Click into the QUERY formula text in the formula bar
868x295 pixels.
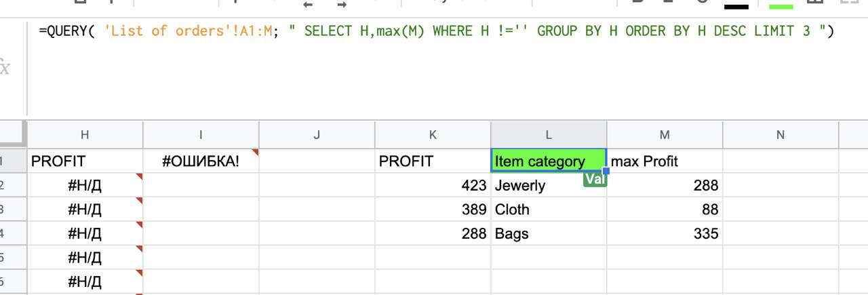pyautogui.click(x=436, y=31)
